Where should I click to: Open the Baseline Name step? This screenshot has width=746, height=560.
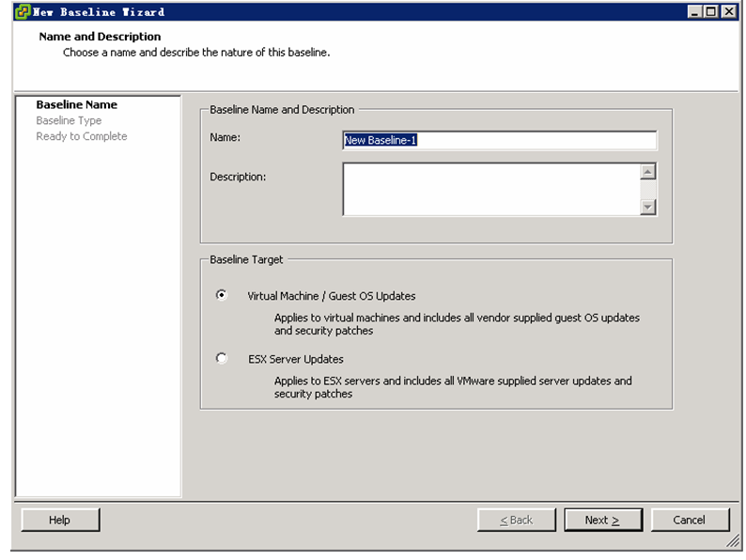click(x=77, y=104)
